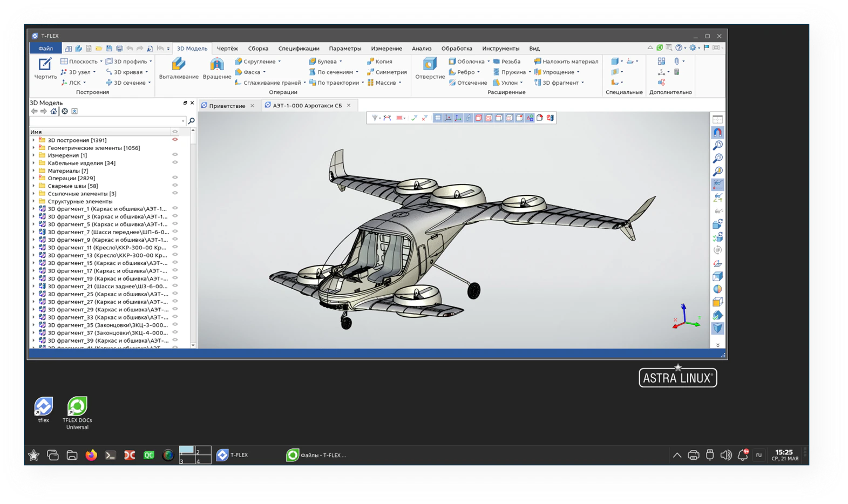Expand the Операции [2829] tree node
Screen dimensions: 848x504
point(33,178)
